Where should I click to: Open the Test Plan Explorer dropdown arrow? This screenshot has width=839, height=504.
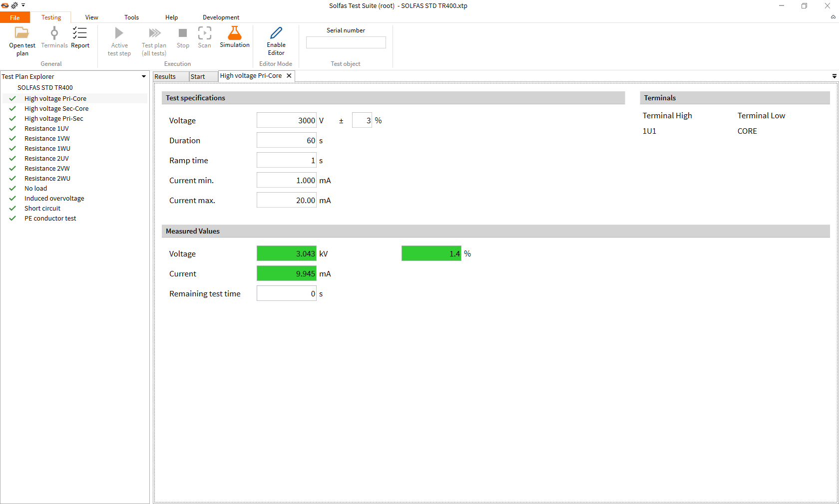click(x=144, y=76)
